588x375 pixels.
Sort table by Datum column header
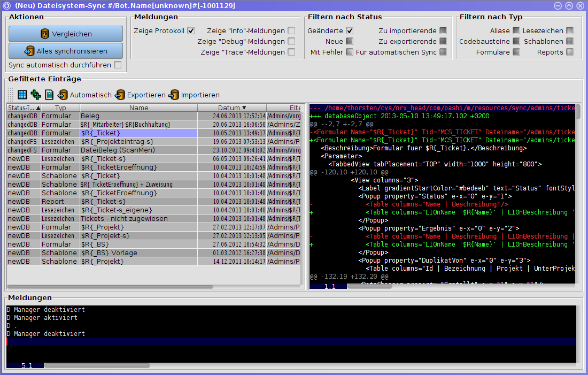coord(232,108)
